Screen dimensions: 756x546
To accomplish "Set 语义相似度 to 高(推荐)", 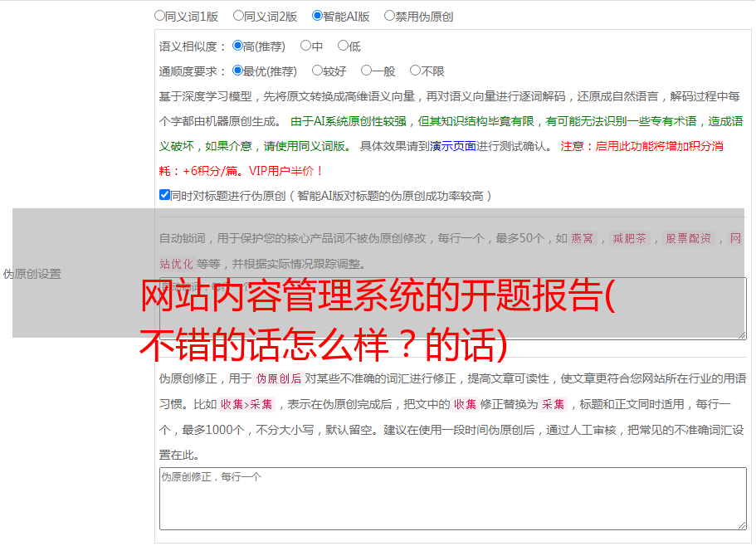I will point(237,46).
